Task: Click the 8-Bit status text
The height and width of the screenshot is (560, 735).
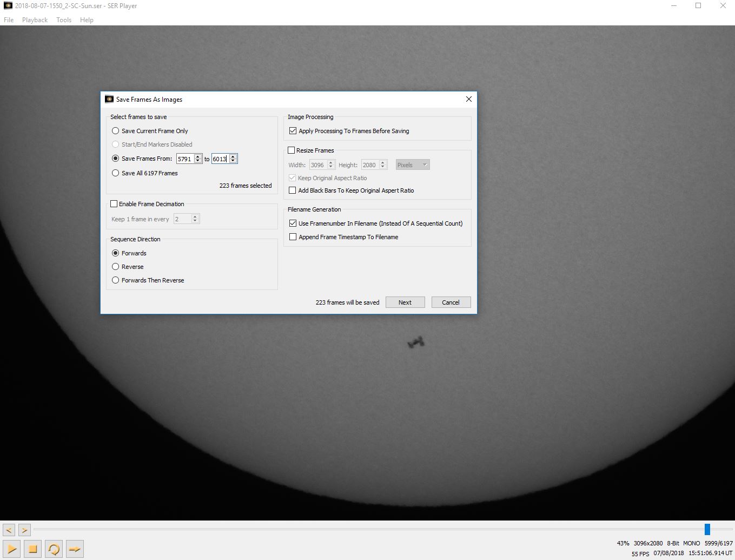Action: [673, 543]
